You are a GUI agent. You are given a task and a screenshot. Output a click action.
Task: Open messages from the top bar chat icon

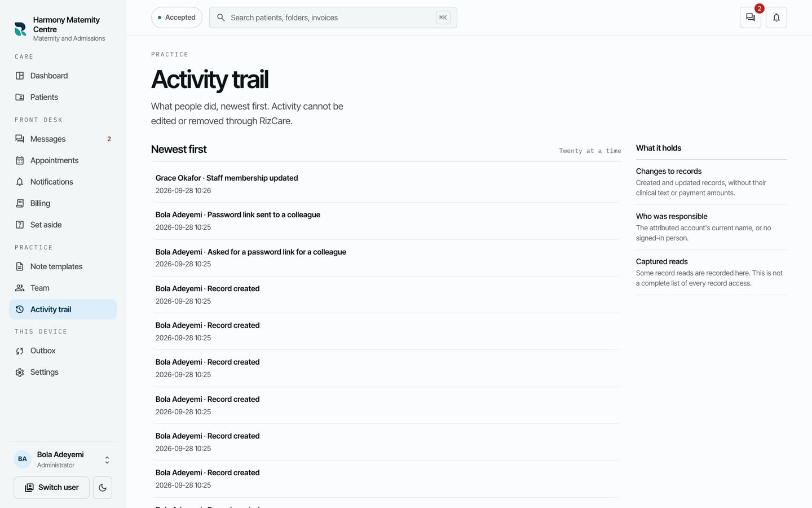click(751, 17)
